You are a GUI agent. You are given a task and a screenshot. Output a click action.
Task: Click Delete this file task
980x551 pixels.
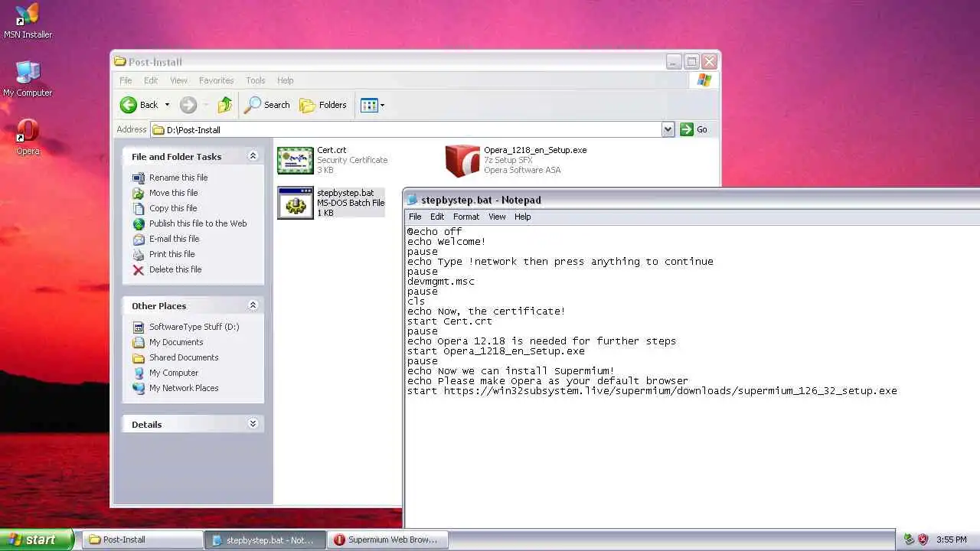pos(167,269)
